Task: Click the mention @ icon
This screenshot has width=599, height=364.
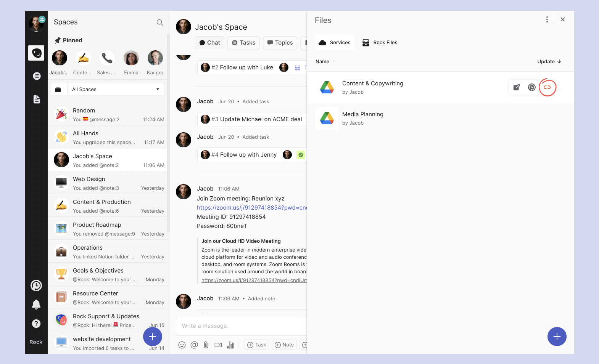Action: click(x=194, y=345)
